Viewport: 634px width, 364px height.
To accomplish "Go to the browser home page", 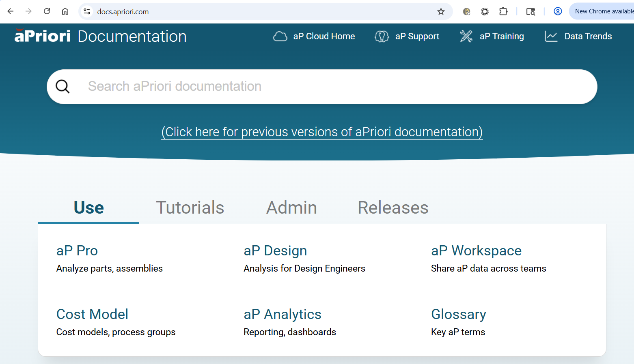I will [65, 11].
